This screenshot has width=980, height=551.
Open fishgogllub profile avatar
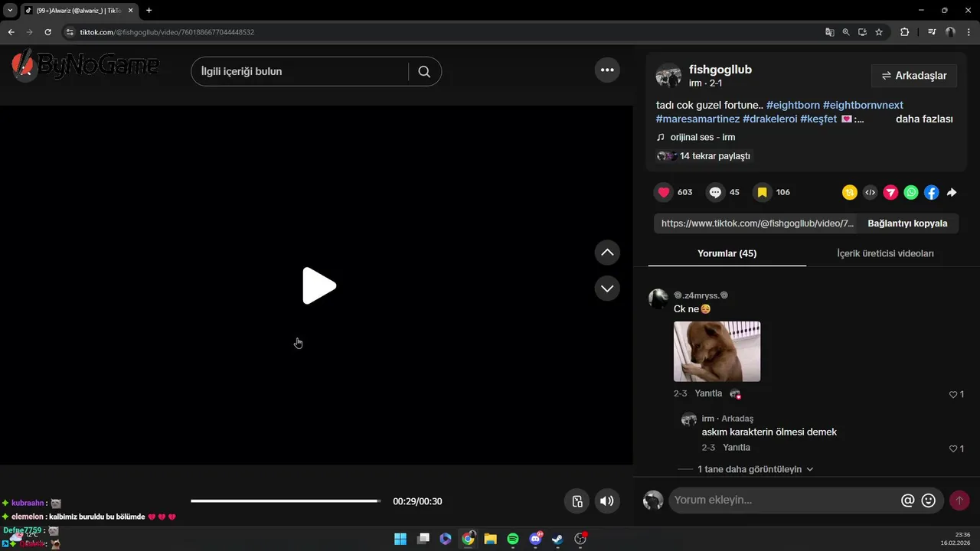pos(668,76)
